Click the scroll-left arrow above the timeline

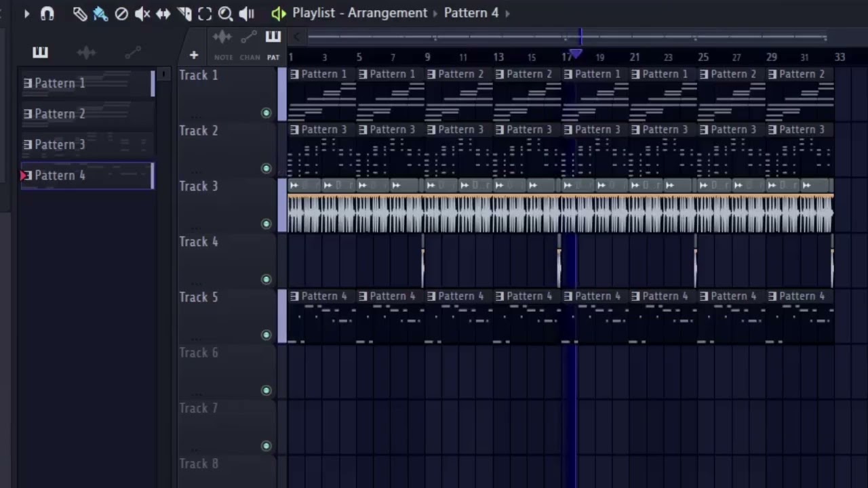click(x=296, y=37)
